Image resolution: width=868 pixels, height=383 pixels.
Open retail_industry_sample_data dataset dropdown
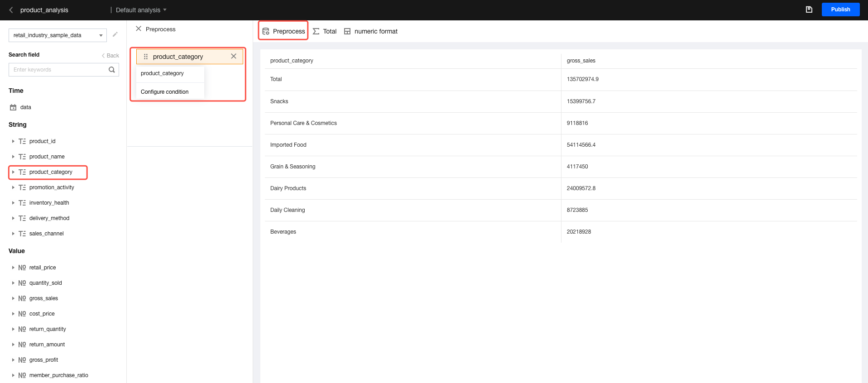(58, 35)
